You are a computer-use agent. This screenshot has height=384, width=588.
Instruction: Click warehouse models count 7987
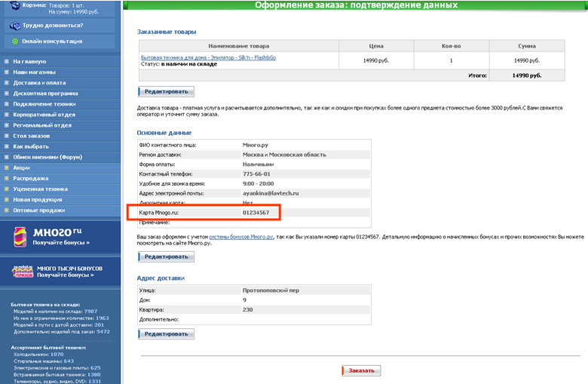pos(90,311)
